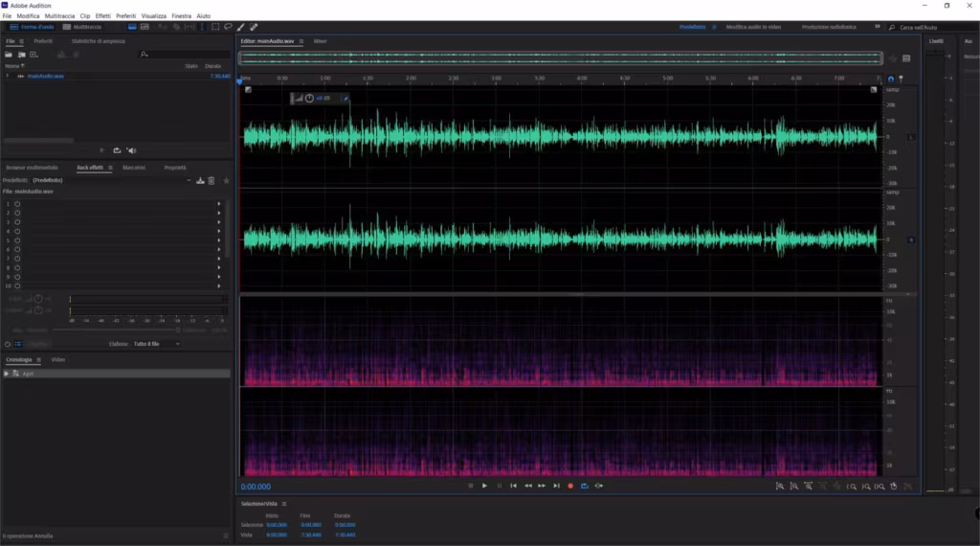980x546 pixels.
Task: Open the Elabora Tutto il file dropdown
Action: (x=156, y=344)
